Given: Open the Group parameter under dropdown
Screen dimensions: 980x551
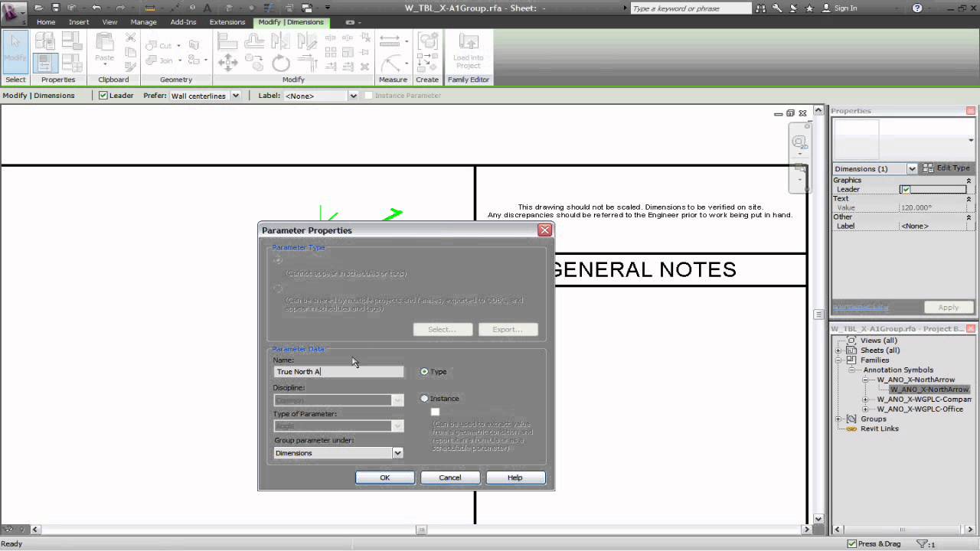Looking at the screenshot, I should tap(397, 452).
